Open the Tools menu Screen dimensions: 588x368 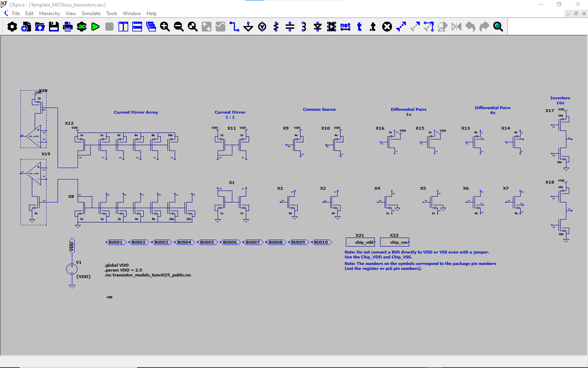pyautogui.click(x=111, y=13)
